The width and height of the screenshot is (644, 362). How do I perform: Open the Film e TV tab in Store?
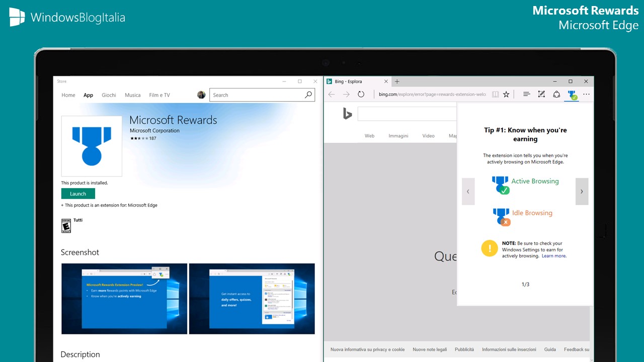[x=159, y=95]
